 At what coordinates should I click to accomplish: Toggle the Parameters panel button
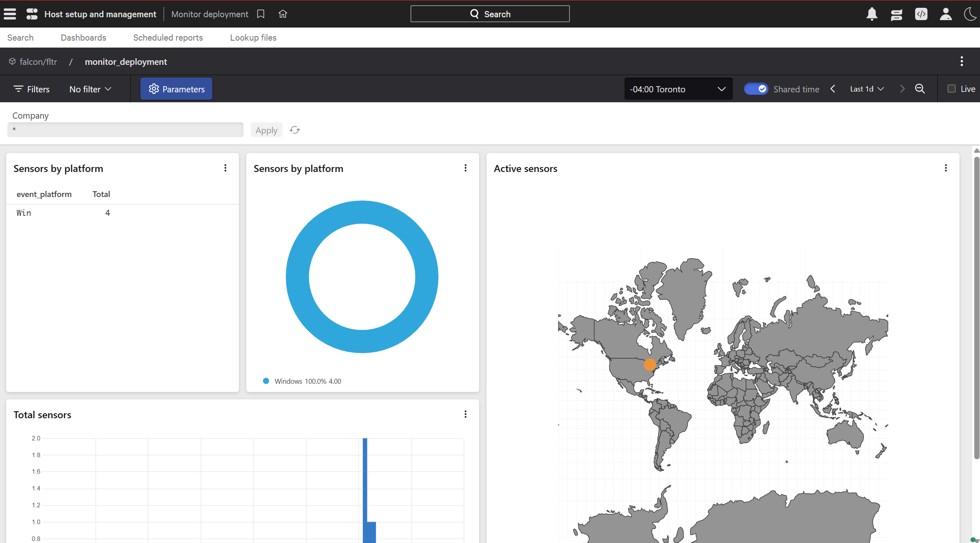click(x=176, y=89)
